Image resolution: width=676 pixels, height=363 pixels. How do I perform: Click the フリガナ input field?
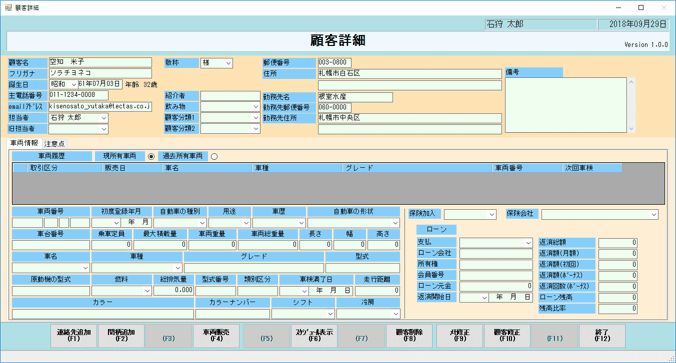(x=100, y=73)
